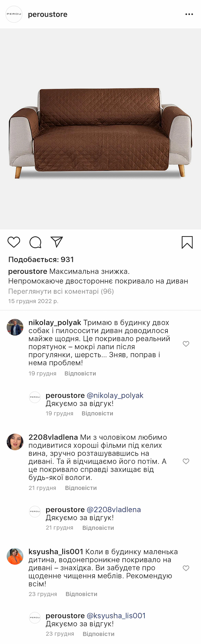Open comments with the speech bubble icon
This screenshot has width=201, height=644.
[35, 242]
